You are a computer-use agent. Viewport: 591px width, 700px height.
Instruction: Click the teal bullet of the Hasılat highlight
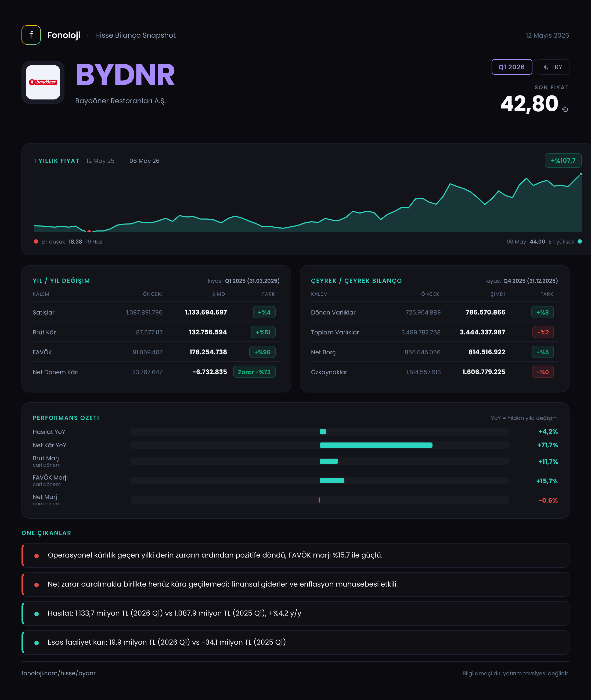(x=37, y=614)
